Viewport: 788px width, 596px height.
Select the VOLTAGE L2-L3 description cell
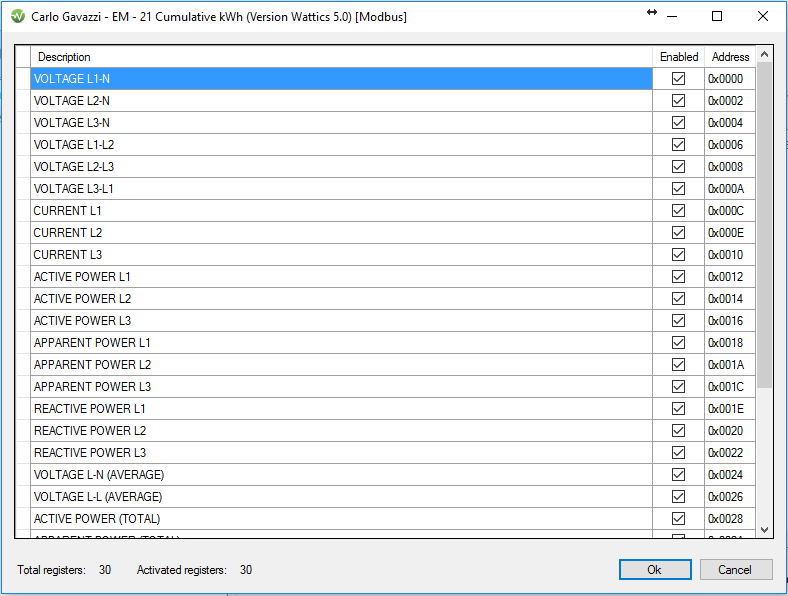tap(342, 166)
